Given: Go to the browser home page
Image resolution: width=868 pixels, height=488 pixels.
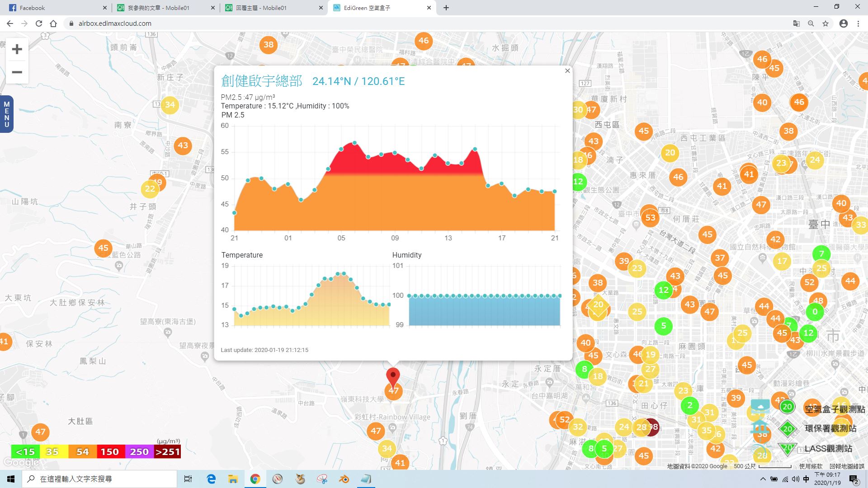Looking at the screenshot, I should 53,23.
